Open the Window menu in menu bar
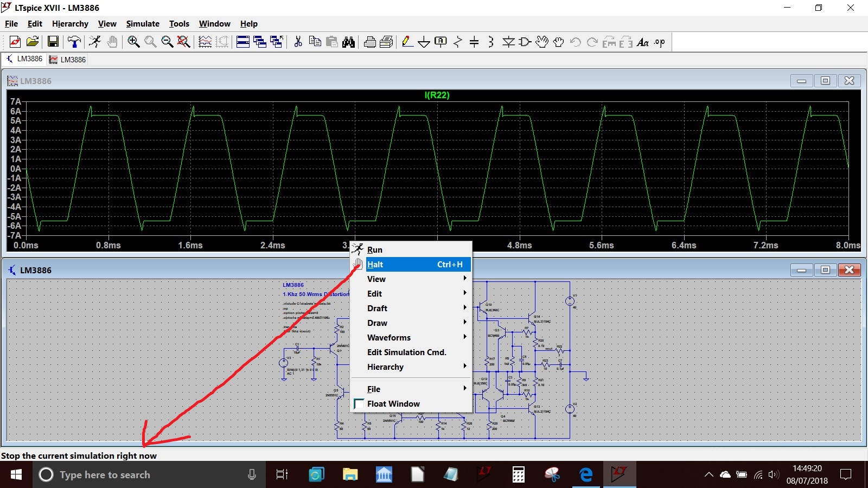868x488 pixels. pyautogui.click(x=214, y=24)
